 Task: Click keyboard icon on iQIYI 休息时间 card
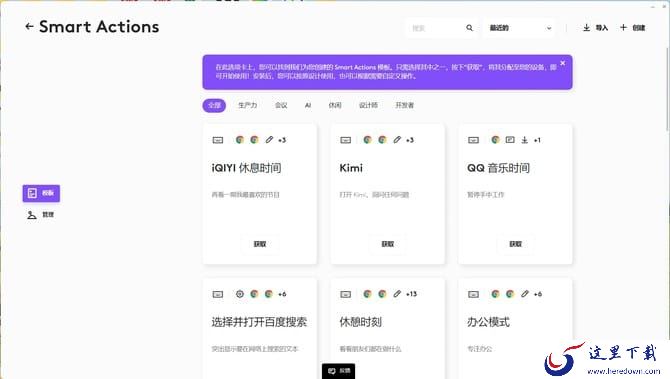click(218, 140)
